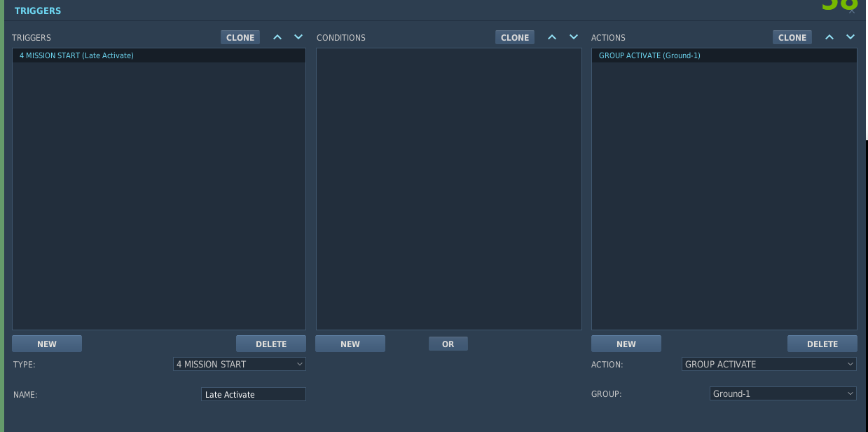Viewport: 868px width, 432px height.
Task: Delete the selected action
Action: [822, 344]
